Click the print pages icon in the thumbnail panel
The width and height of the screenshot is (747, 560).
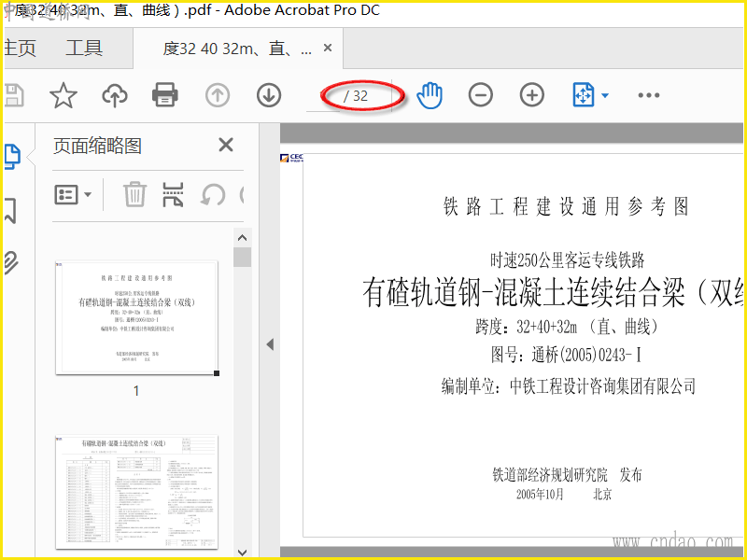173,194
